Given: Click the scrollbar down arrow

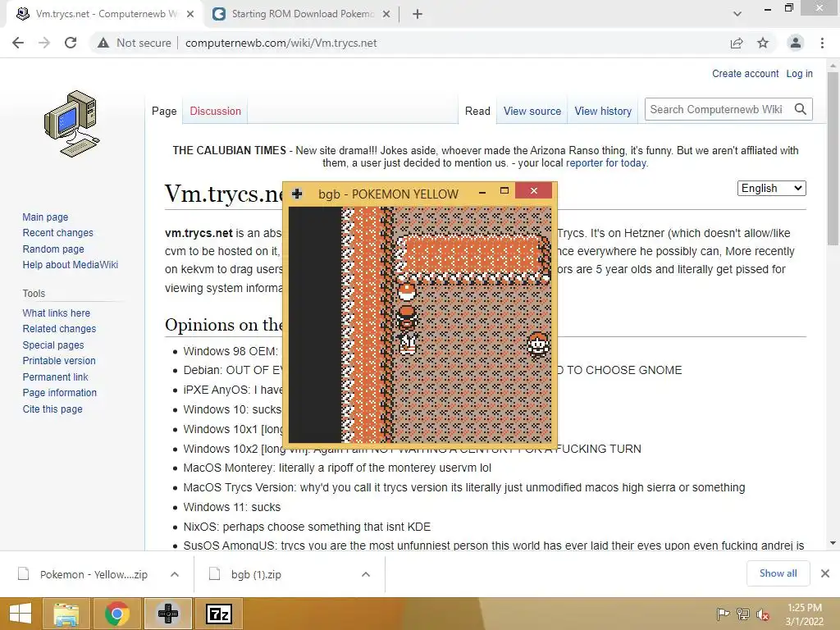Looking at the screenshot, I should coord(833,543).
